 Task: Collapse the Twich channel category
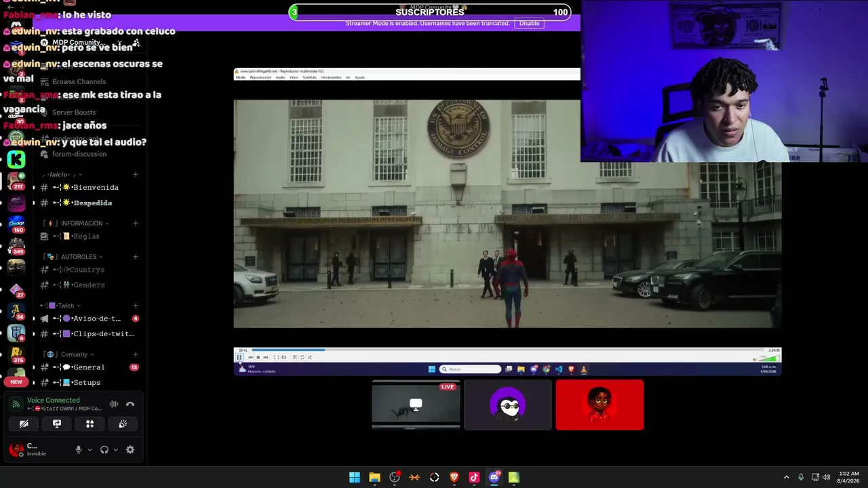(62, 306)
